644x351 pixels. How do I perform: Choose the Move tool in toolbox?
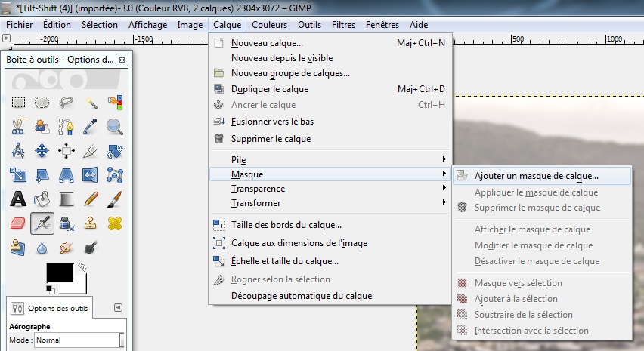42,151
